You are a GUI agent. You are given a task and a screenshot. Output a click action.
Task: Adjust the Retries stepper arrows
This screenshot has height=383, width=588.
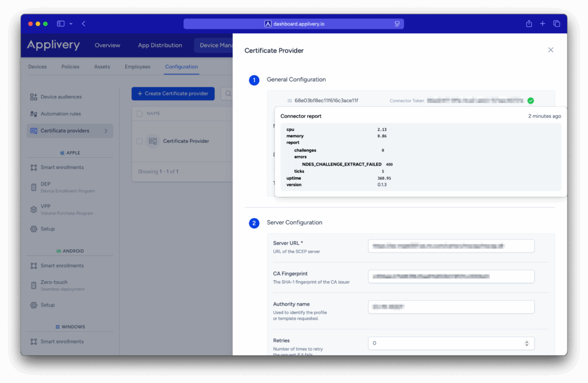click(527, 343)
